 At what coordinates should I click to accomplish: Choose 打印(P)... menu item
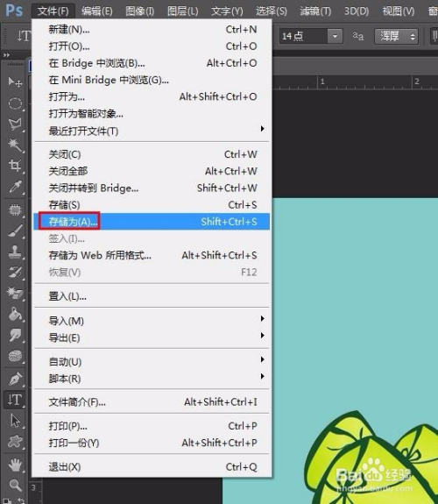coord(152,426)
